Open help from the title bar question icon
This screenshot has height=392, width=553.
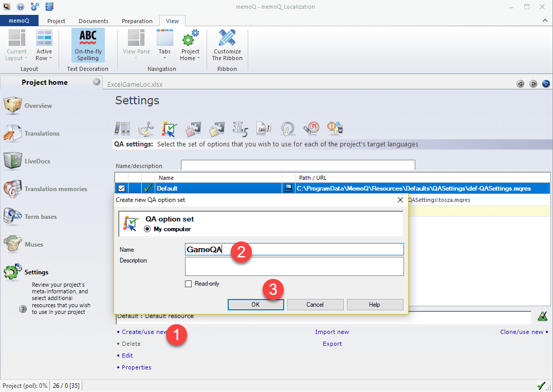pos(20,6)
